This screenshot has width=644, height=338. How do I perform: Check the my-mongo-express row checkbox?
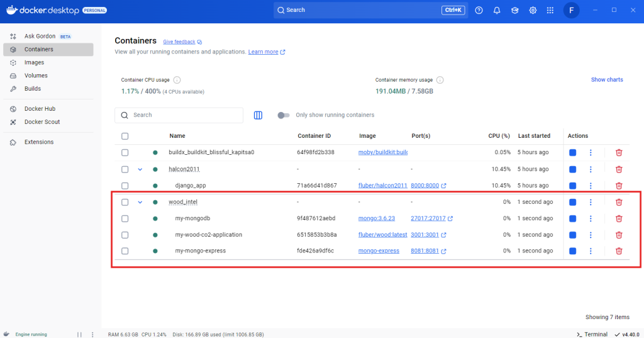(125, 251)
